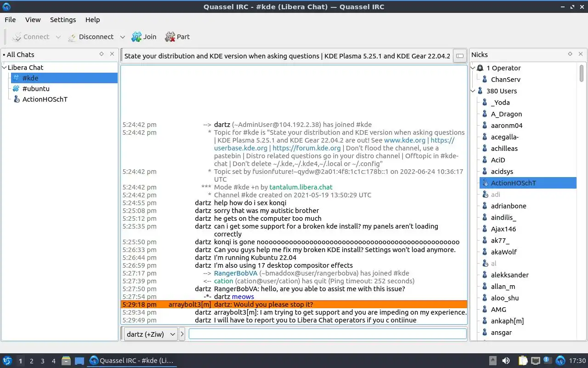Click the taskbar file manager icon

[66, 361]
